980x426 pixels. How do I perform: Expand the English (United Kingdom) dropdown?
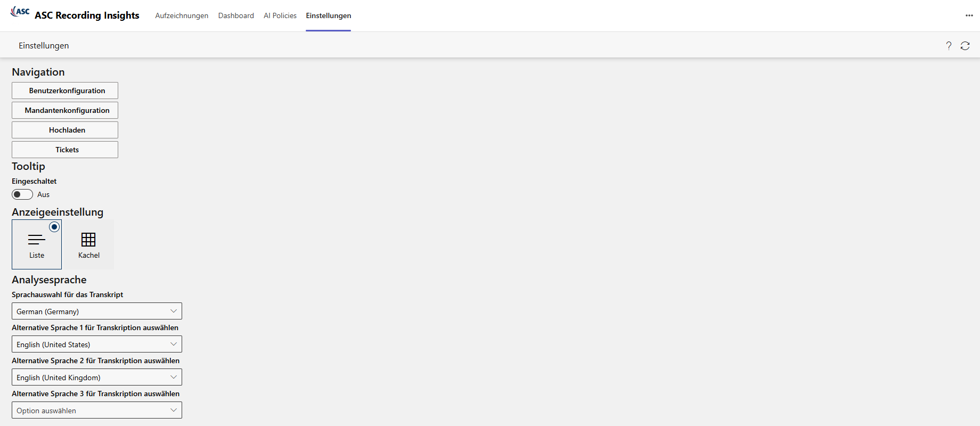96,378
